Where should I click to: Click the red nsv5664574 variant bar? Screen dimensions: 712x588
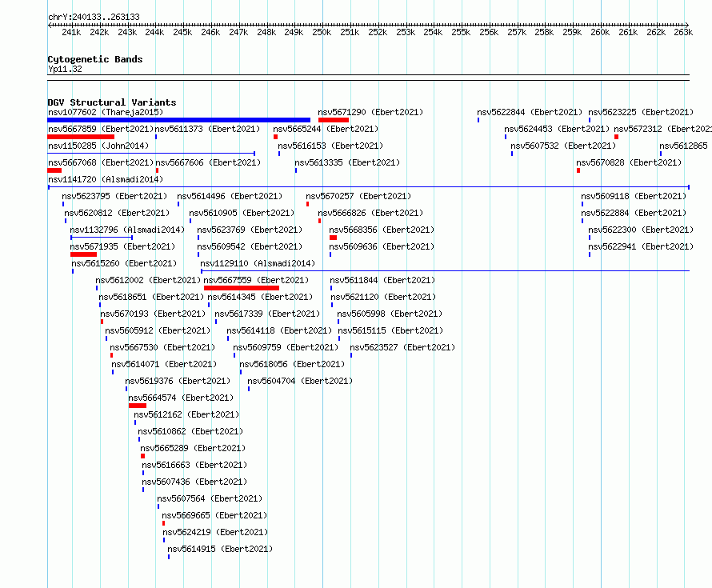(138, 406)
